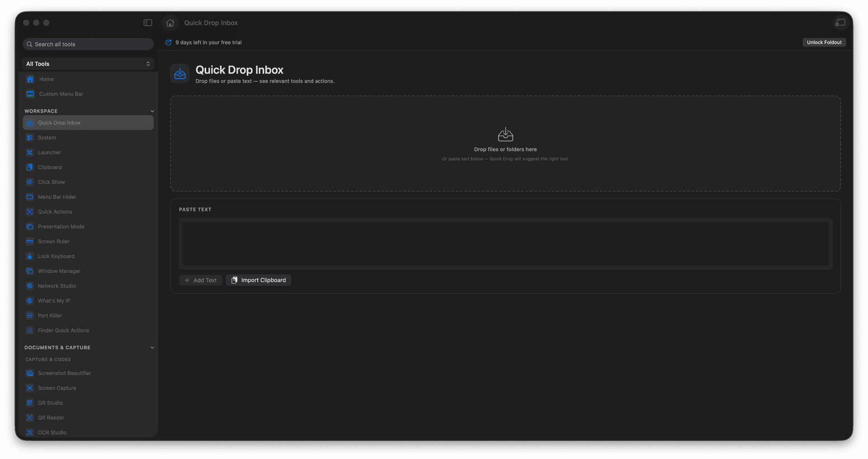
Task: Select the Click Show icon
Action: pyautogui.click(x=30, y=182)
